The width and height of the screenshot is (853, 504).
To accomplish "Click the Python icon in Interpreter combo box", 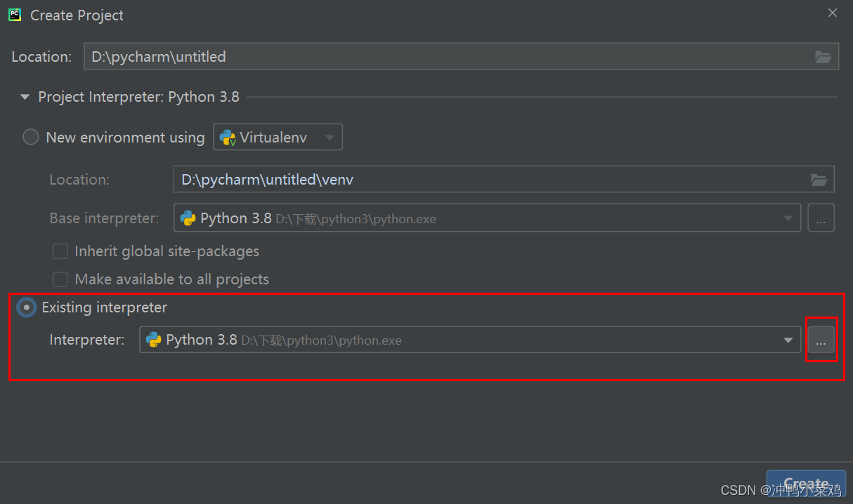I will click(153, 340).
